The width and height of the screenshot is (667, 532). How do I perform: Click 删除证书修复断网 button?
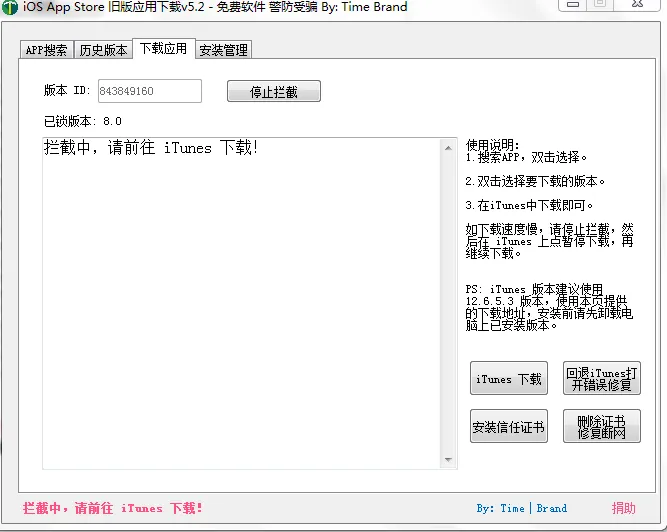[x=601, y=427]
